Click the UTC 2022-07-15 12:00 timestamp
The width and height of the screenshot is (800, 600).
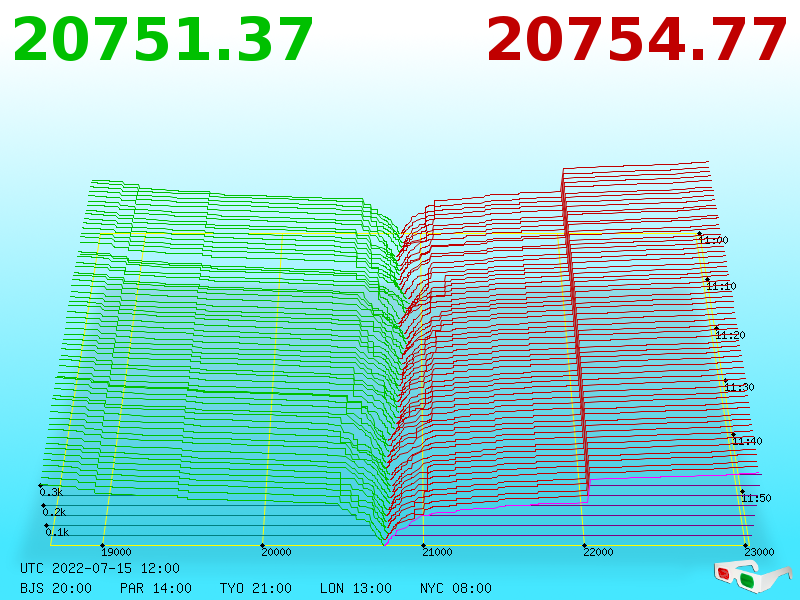click(100, 568)
